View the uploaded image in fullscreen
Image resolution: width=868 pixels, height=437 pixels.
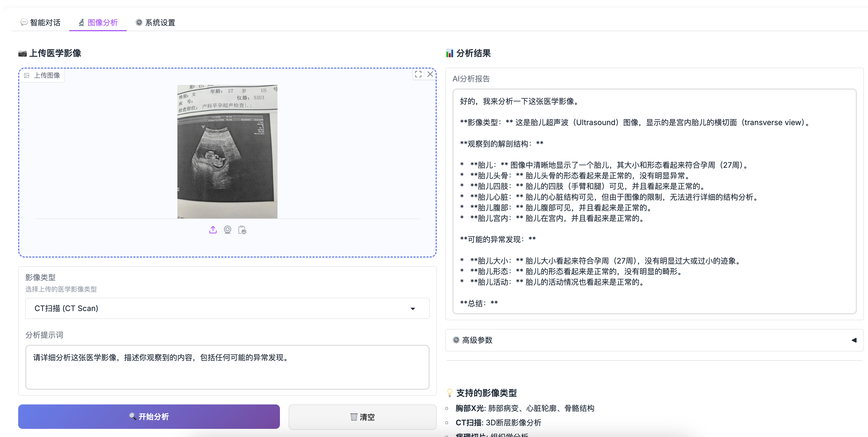point(418,74)
